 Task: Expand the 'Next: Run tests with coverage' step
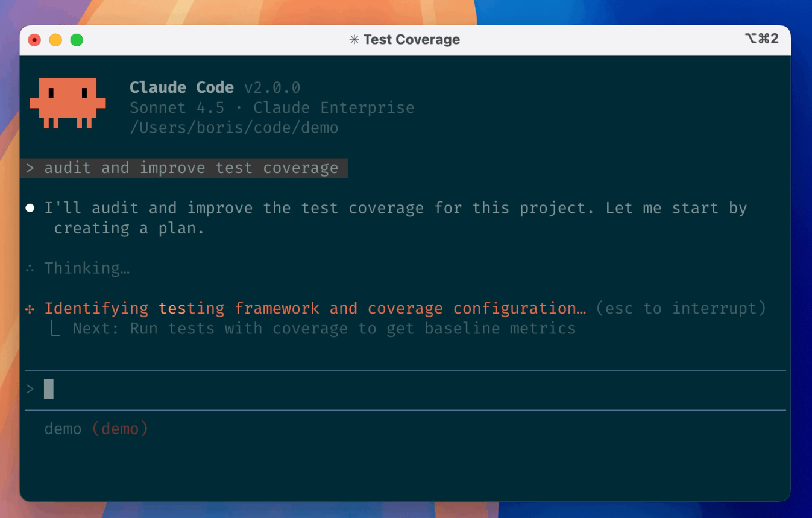click(x=323, y=328)
